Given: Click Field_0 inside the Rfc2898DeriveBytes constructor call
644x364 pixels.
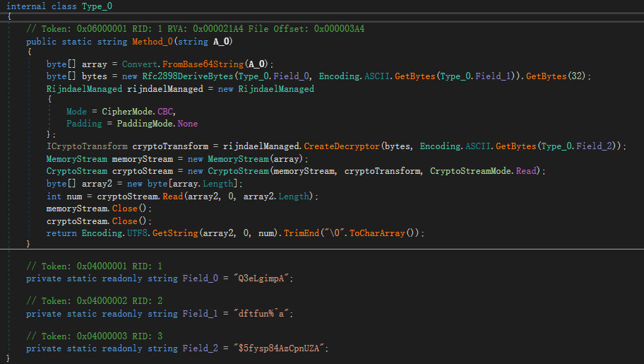Looking at the screenshot, I should [x=291, y=76].
